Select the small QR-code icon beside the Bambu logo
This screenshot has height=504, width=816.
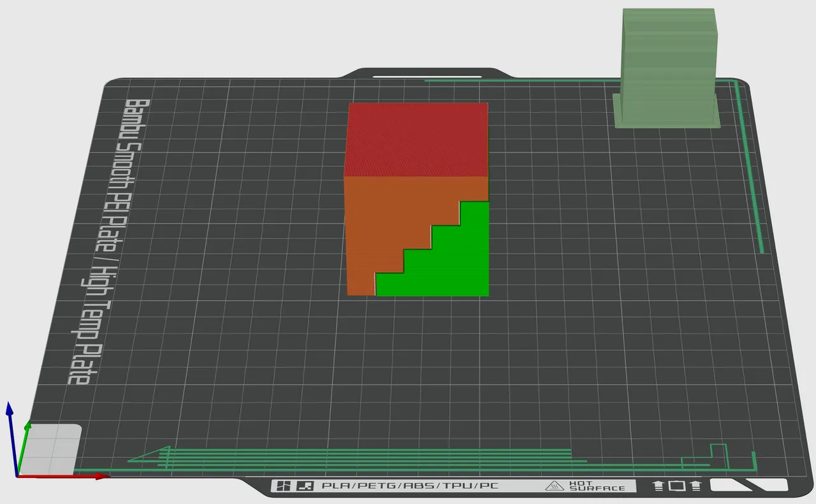click(305, 486)
